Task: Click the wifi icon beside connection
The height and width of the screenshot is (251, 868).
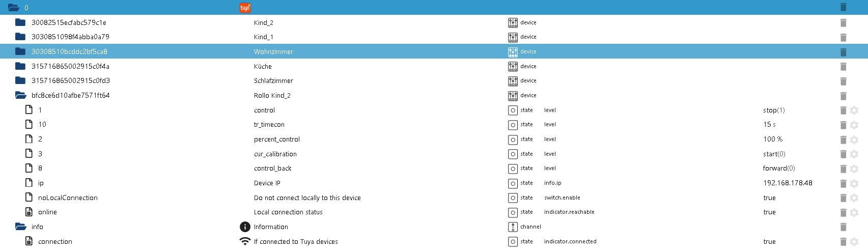Action: click(x=245, y=241)
